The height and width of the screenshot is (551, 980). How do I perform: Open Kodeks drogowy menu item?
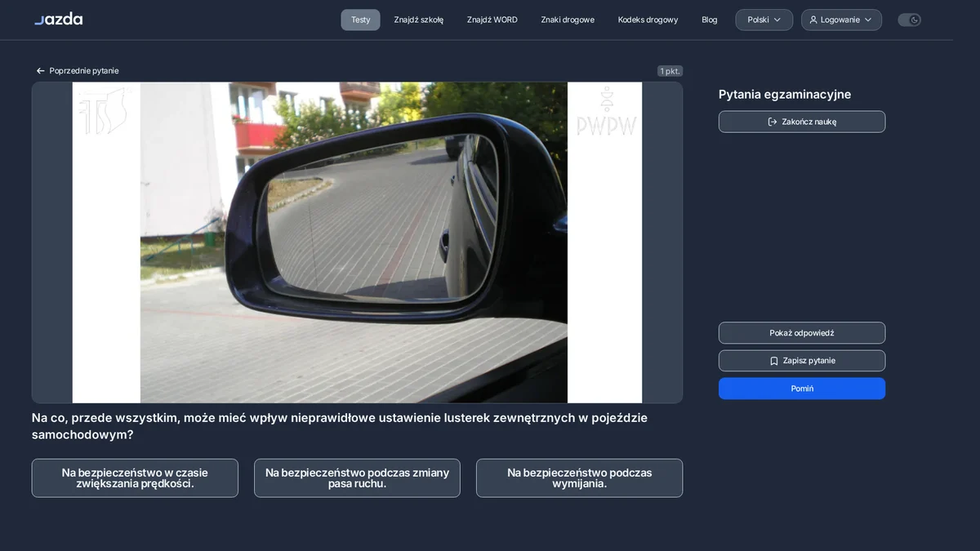[x=648, y=20]
